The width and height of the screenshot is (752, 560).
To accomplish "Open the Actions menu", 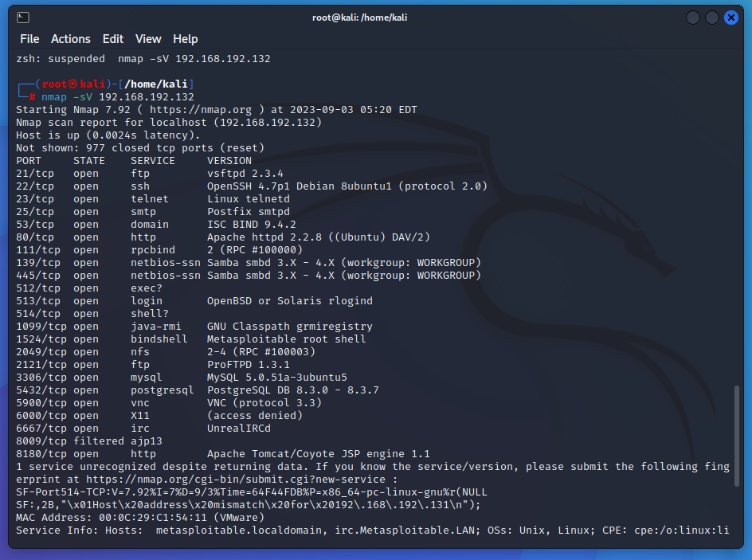I will (71, 39).
